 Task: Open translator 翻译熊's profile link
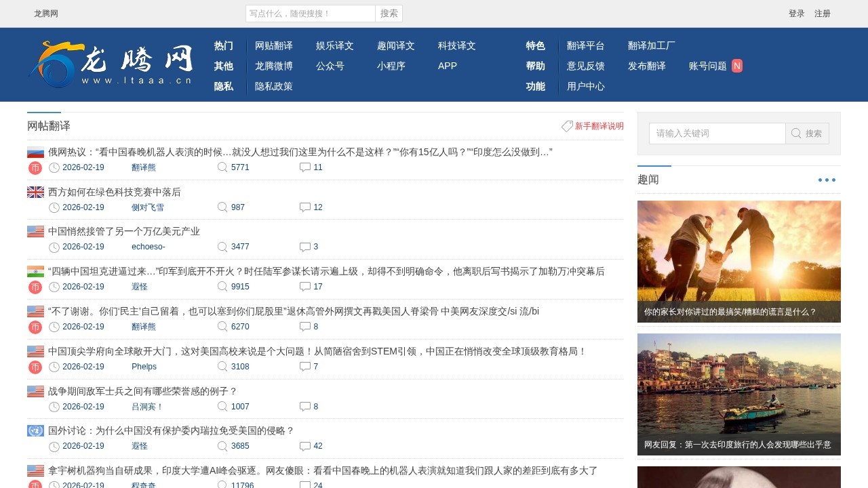tap(143, 167)
